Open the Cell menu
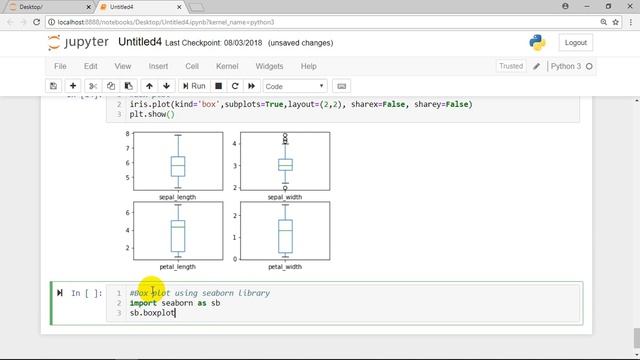 192,66
